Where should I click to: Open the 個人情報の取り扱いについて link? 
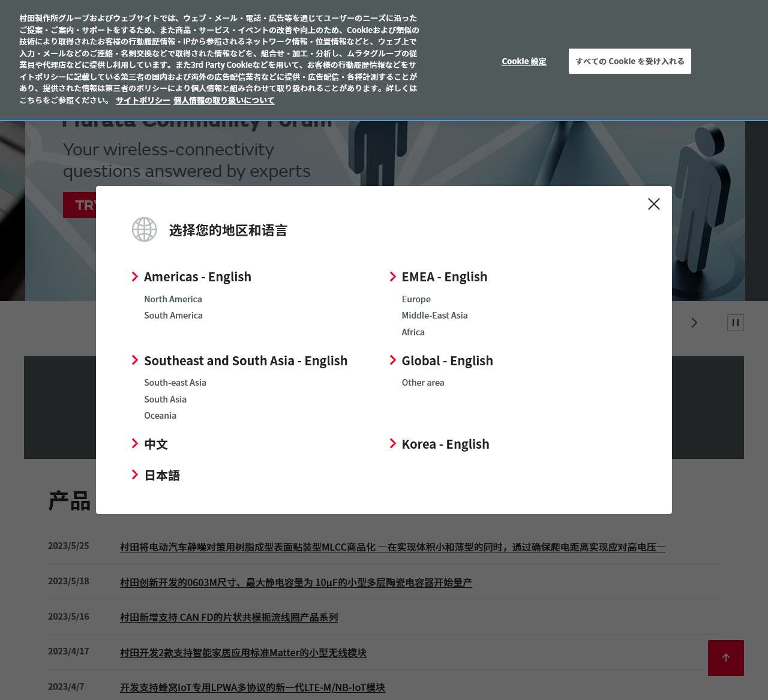coord(224,100)
